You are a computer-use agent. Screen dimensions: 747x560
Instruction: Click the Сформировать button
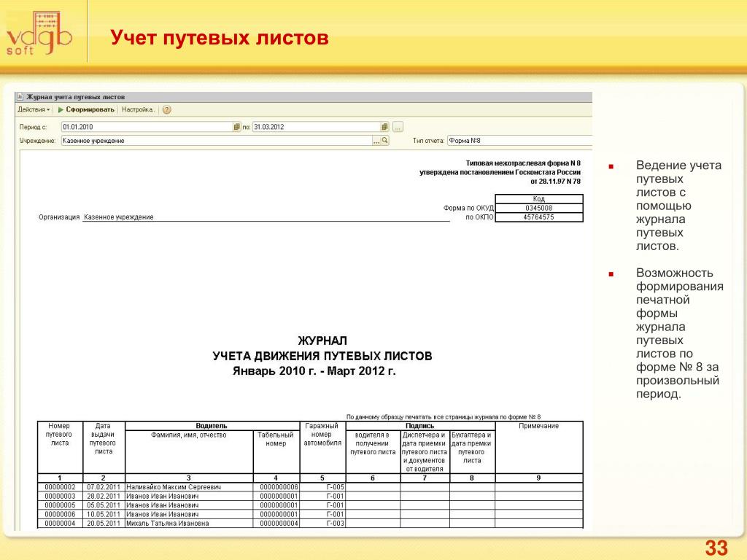pyautogui.click(x=86, y=109)
